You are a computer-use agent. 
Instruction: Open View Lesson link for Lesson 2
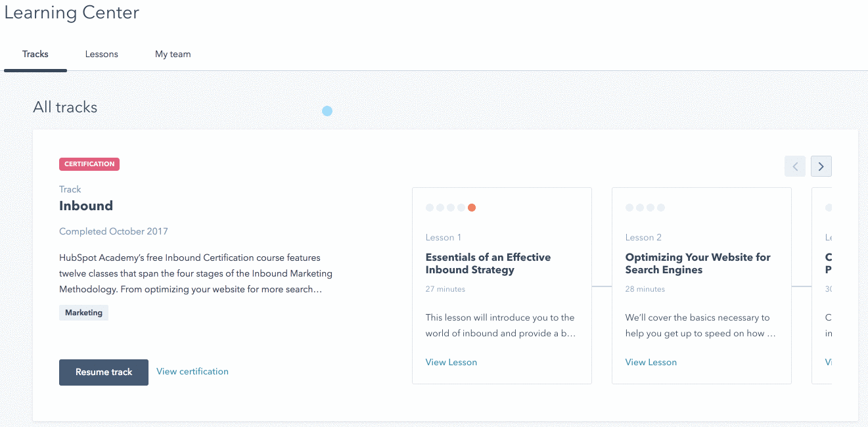click(x=651, y=362)
